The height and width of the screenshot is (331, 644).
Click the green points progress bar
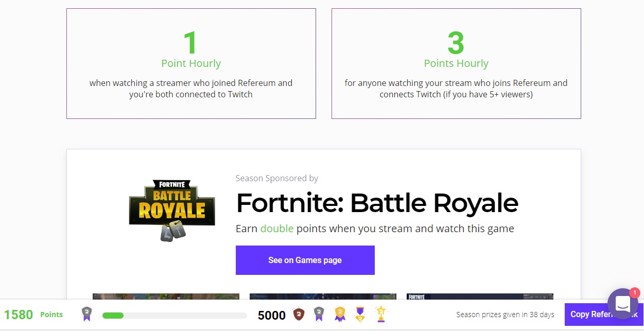174,315
